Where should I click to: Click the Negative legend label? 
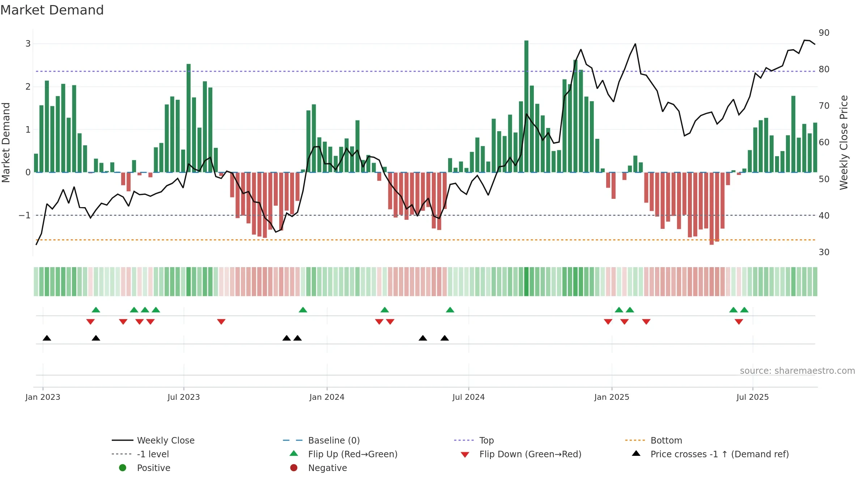328,468
